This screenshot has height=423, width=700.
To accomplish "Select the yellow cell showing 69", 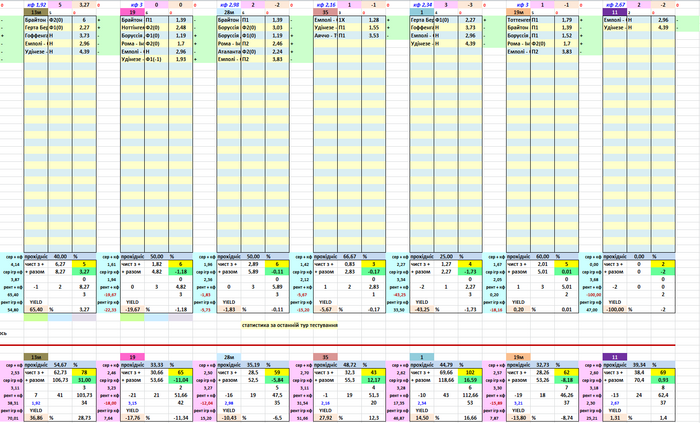I will 663,372.
